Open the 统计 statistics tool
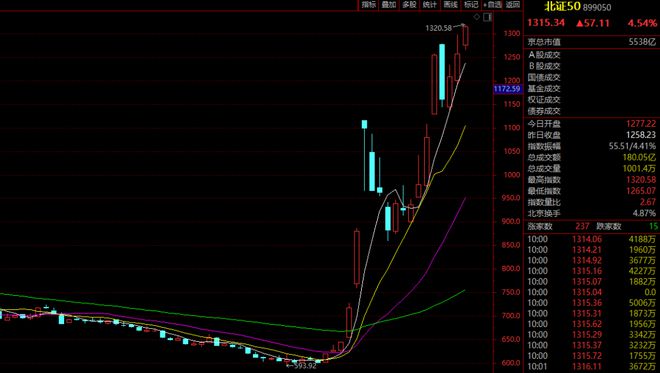 [x=429, y=5]
